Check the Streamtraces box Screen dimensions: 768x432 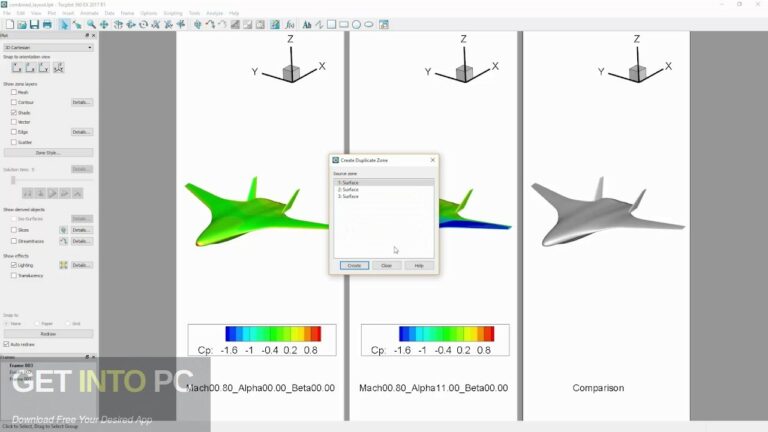click(x=14, y=241)
